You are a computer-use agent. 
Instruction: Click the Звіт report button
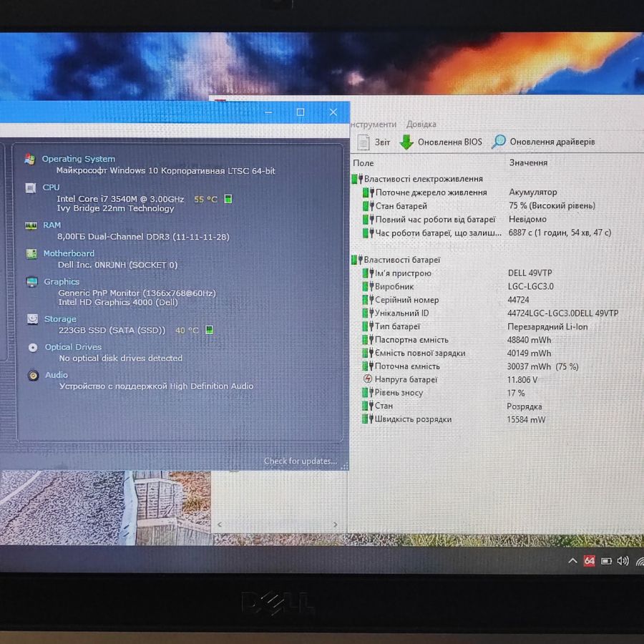[374, 142]
